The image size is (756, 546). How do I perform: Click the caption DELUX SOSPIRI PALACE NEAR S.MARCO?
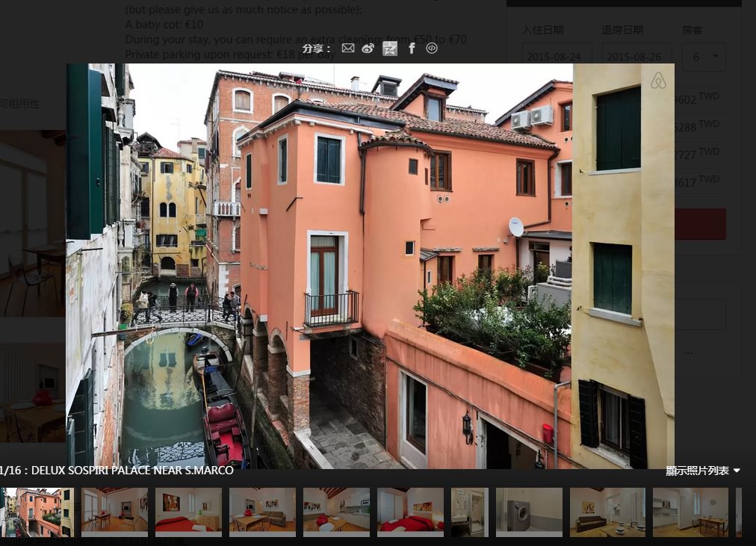(132, 471)
